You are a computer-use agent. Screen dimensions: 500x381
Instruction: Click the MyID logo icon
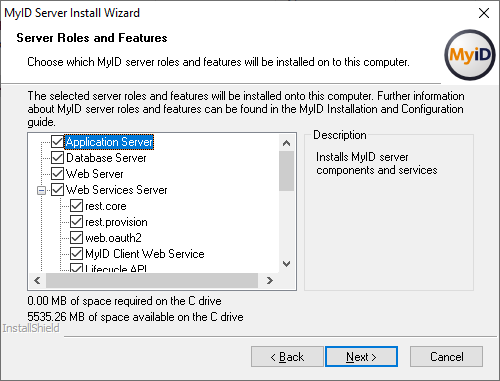tap(470, 55)
